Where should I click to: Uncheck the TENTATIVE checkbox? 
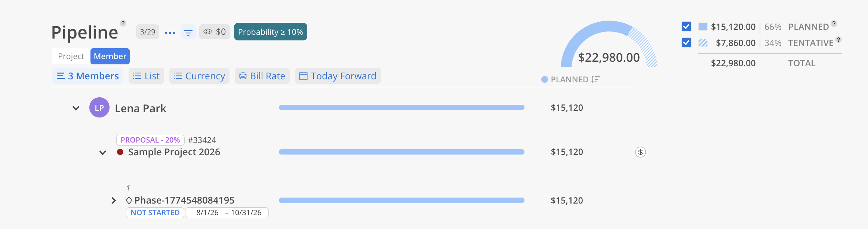pos(686,43)
